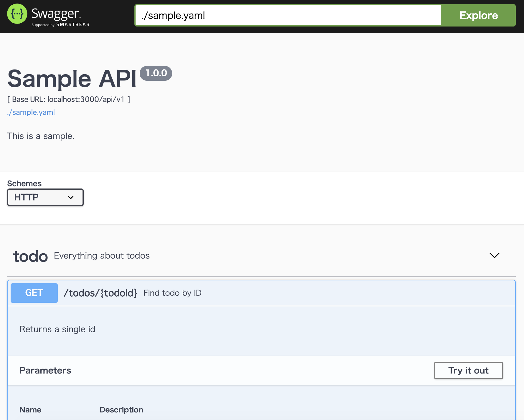This screenshot has width=524, height=420.
Task: Collapse the todo section with the chevron
Action: click(494, 255)
